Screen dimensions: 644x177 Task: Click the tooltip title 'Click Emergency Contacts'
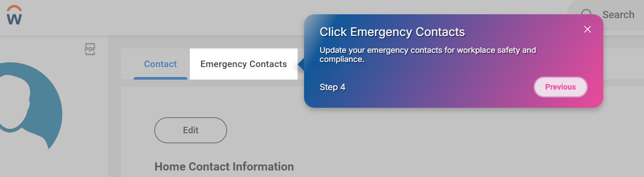pyautogui.click(x=392, y=32)
